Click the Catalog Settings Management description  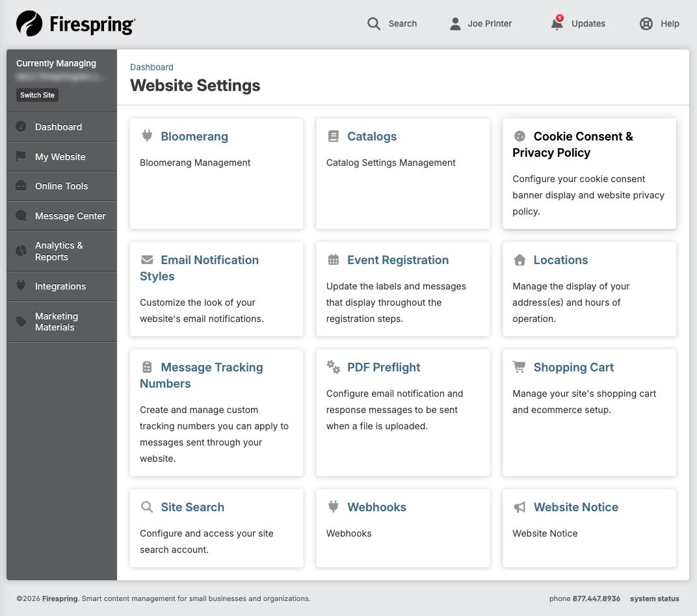pyautogui.click(x=391, y=163)
